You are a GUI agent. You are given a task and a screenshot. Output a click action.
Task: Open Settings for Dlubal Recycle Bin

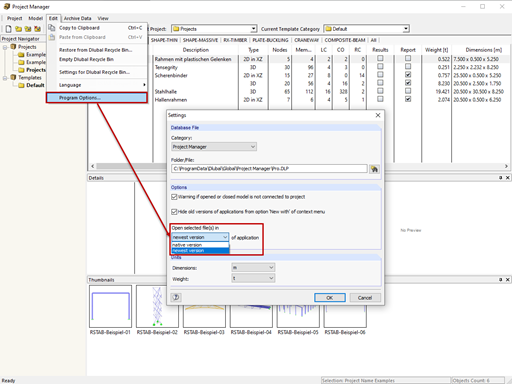pos(97,72)
